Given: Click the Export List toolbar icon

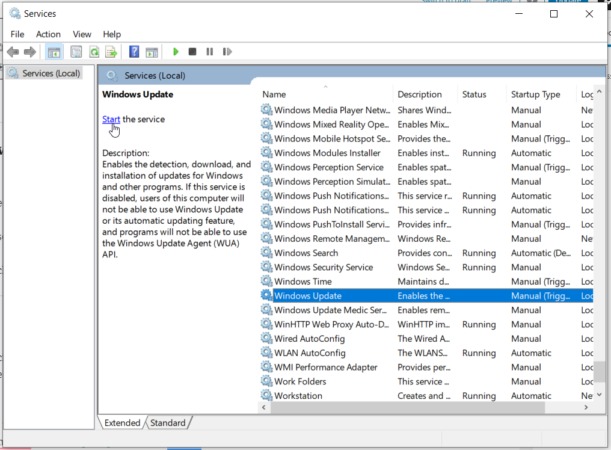Looking at the screenshot, I should 111,51.
